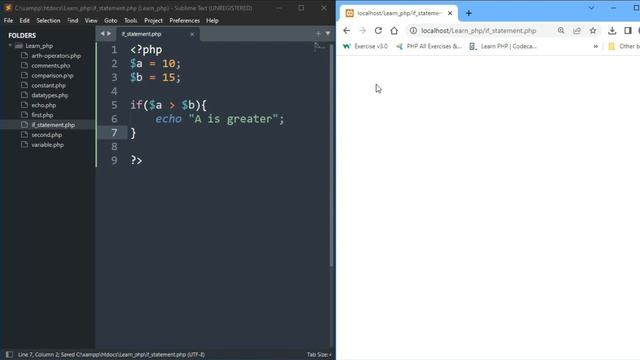Click the value 15 on line 3
The image size is (640, 360).
[x=169, y=77]
